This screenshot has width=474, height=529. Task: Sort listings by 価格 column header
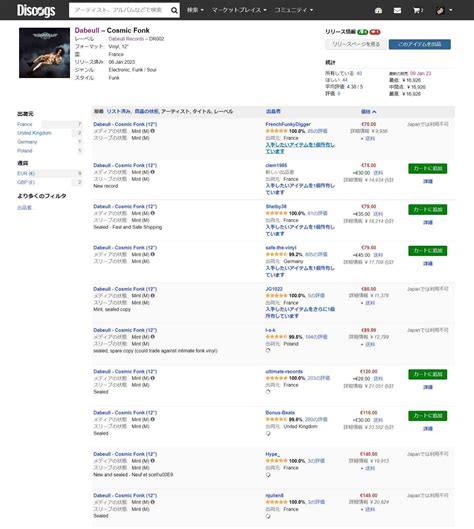pyautogui.click(x=368, y=112)
